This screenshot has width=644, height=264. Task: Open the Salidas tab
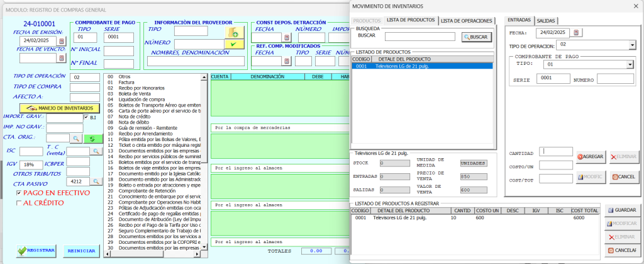coord(546,21)
